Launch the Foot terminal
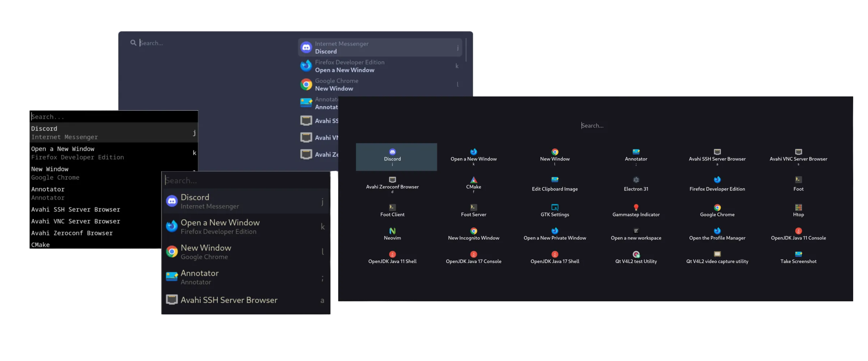This screenshot has width=868, height=361. coord(798,185)
